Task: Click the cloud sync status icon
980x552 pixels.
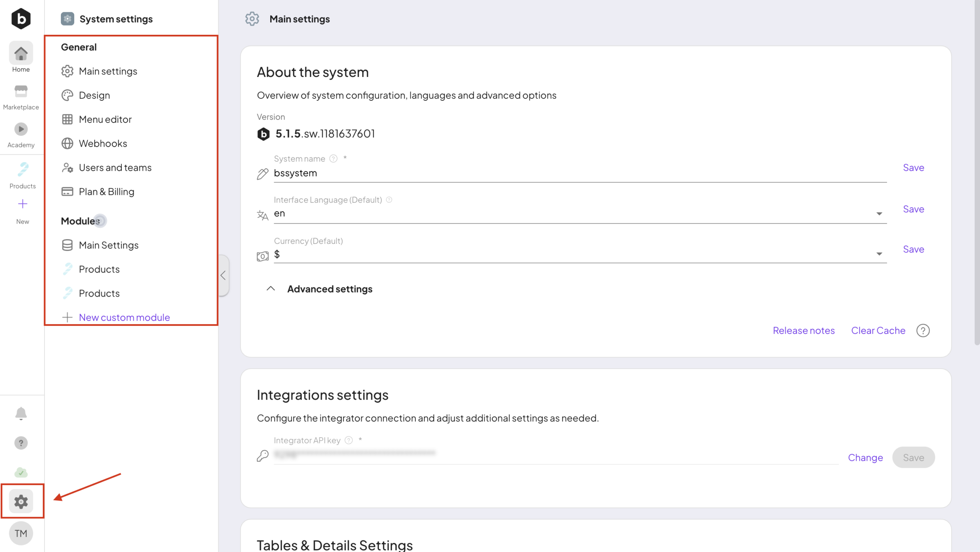Action: click(x=21, y=472)
